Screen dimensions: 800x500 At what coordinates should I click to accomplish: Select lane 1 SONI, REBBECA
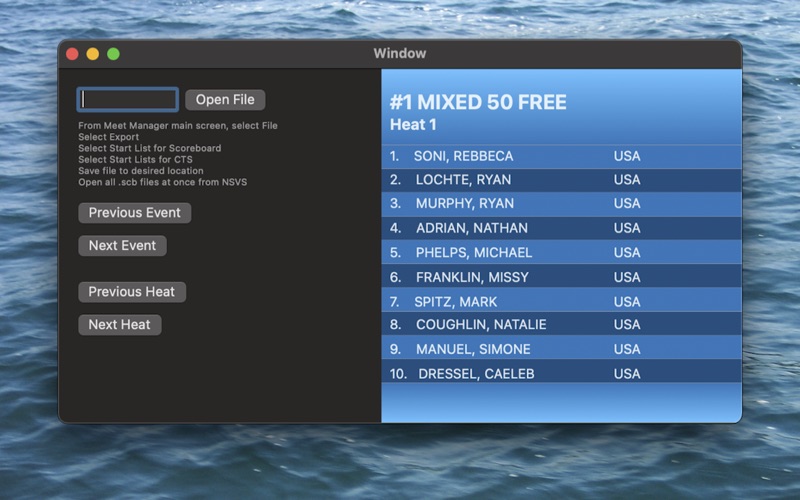pyautogui.click(x=561, y=157)
